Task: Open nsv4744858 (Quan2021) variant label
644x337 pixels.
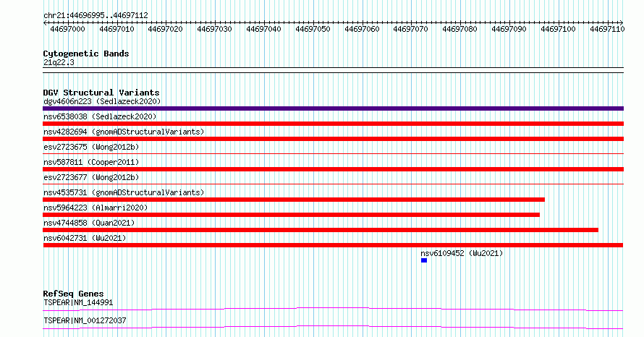Action: pos(89,223)
